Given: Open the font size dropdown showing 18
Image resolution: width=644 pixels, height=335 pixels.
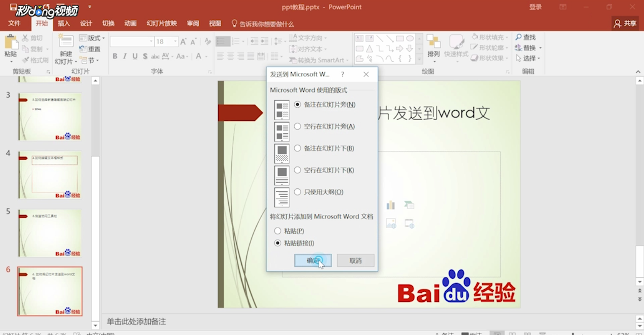Looking at the screenshot, I should coord(166,41).
